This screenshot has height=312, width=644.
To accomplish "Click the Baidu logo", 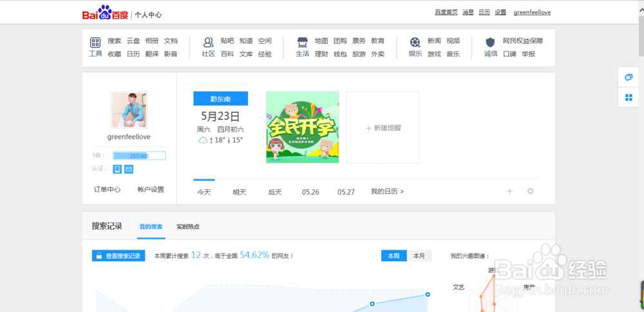I will pyautogui.click(x=105, y=13).
